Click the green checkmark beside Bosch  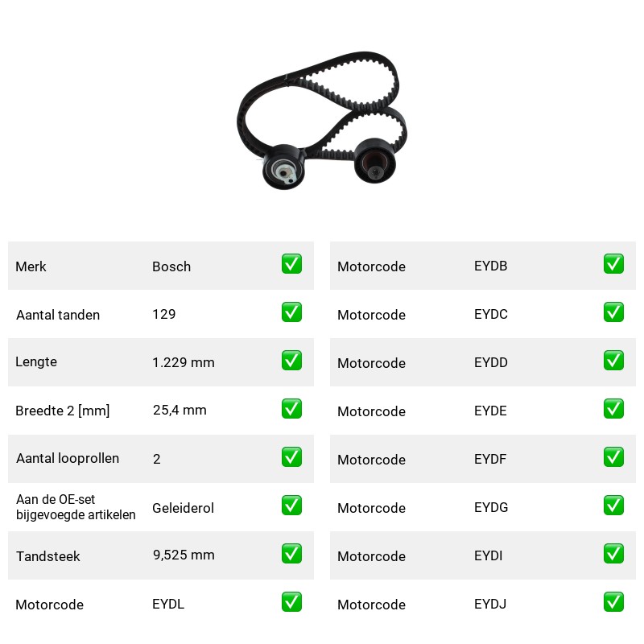tap(291, 264)
